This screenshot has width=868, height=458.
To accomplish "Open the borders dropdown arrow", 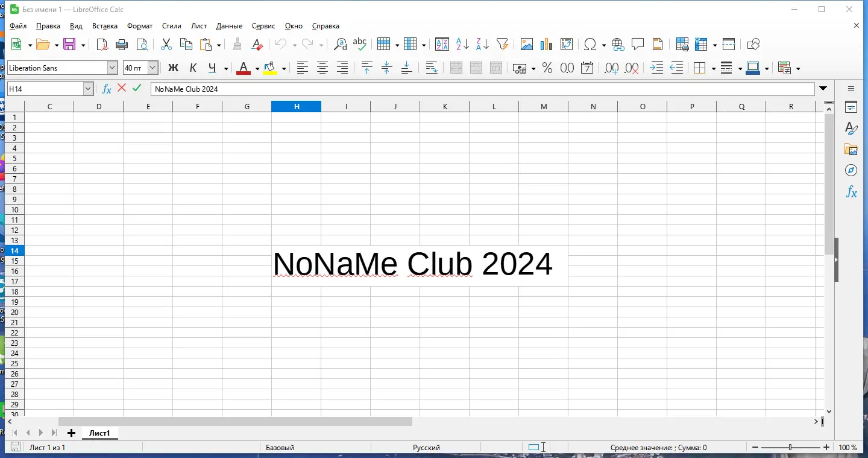I will point(714,69).
